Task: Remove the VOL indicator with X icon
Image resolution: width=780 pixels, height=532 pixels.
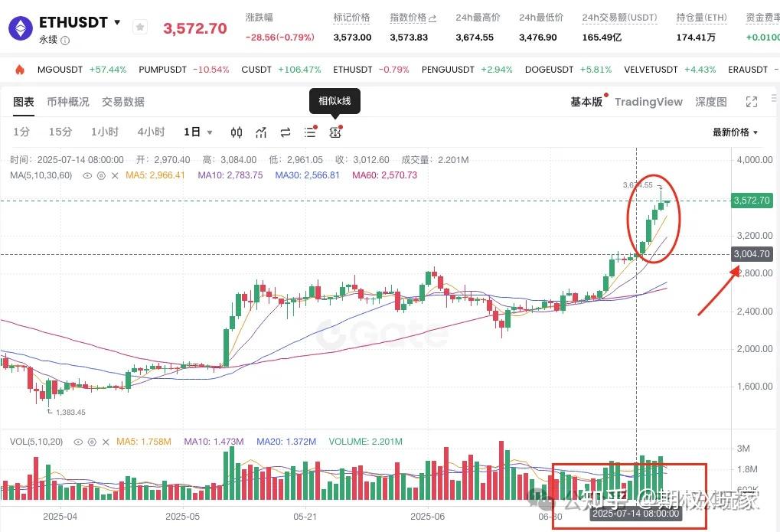Action: click(x=105, y=442)
